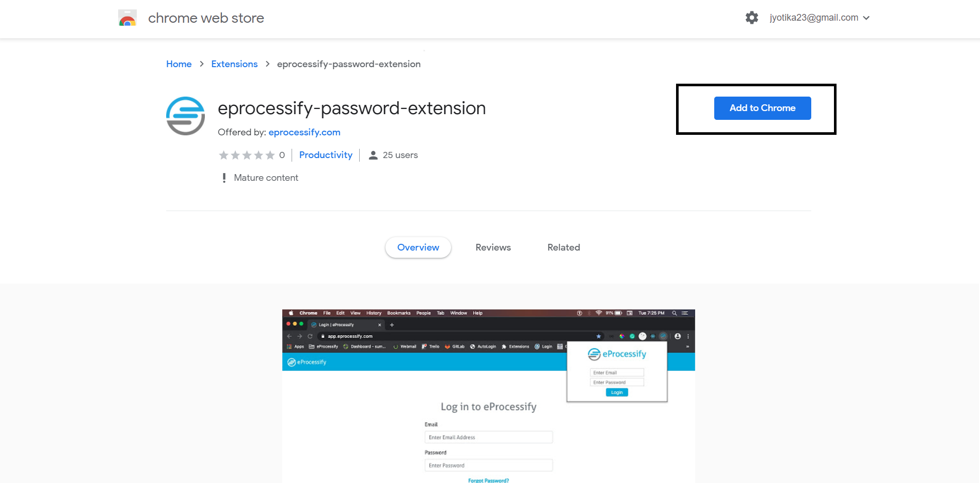The width and height of the screenshot is (980, 483).
Task: Click the fifth rating star
Action: (x=270, y=155)
